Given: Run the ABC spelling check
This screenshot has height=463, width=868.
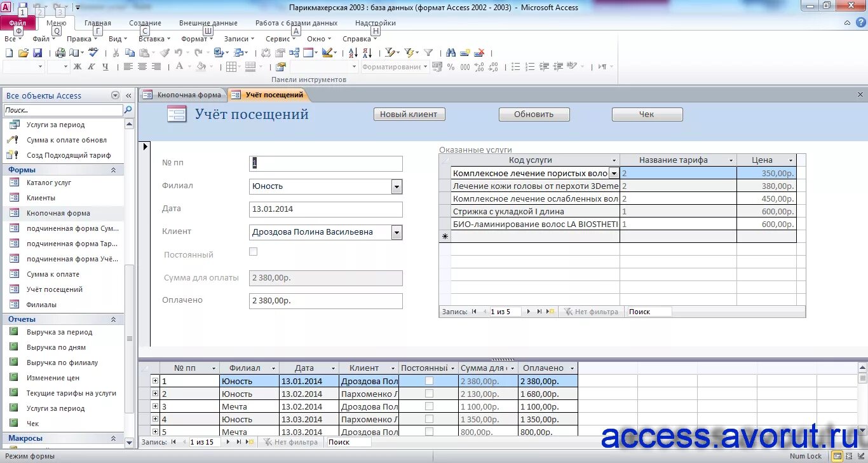Looking at the screenshot, I should 93,53.
